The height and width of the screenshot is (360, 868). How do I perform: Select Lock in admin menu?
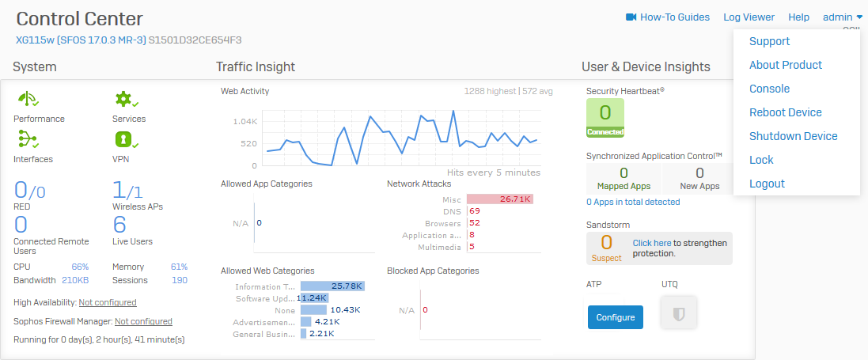(761, 160)
